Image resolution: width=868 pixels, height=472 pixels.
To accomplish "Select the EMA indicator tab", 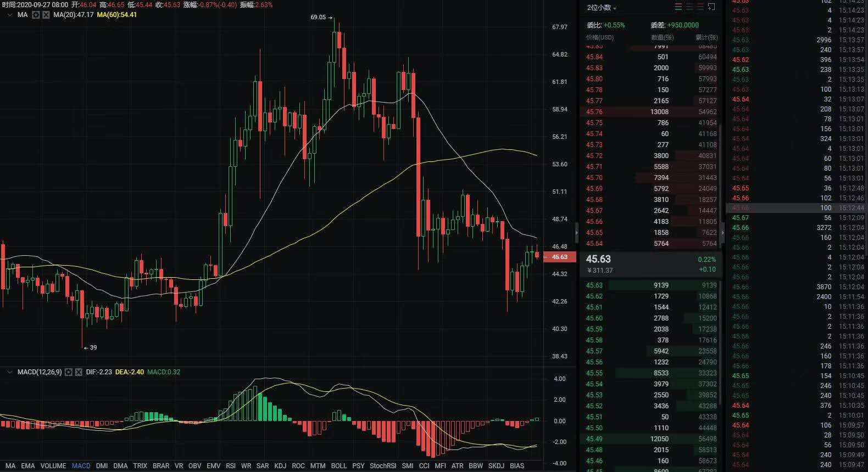I will click(28, 465).
